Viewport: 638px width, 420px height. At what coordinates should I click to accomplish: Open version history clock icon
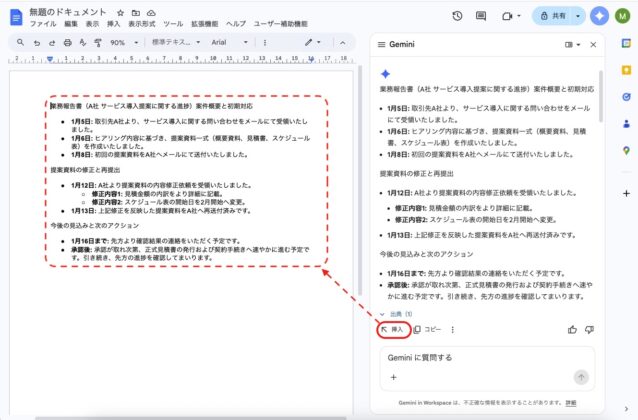coord(457,16)
